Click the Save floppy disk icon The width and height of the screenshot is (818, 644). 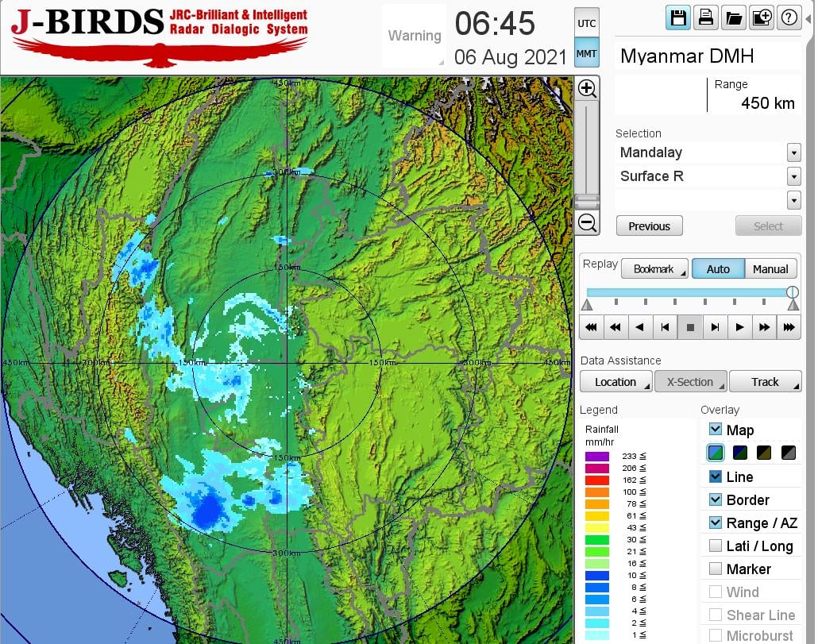point(678,17)
